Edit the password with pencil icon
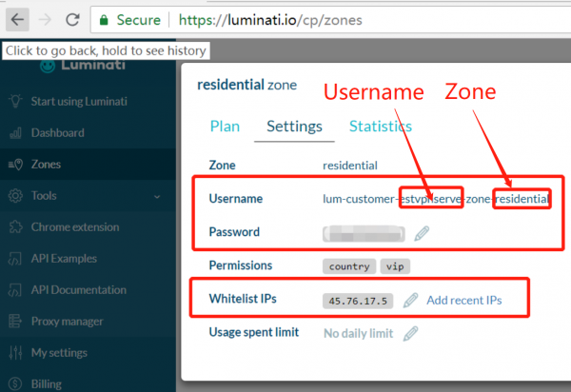Image resolution: width=571 pixels, height=392 pixels. point(422,232)
